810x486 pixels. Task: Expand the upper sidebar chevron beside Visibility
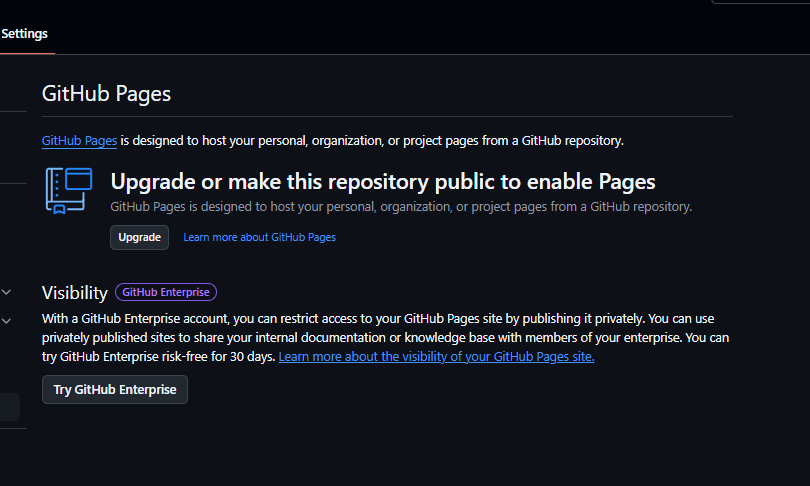click(x=6, y=292)
